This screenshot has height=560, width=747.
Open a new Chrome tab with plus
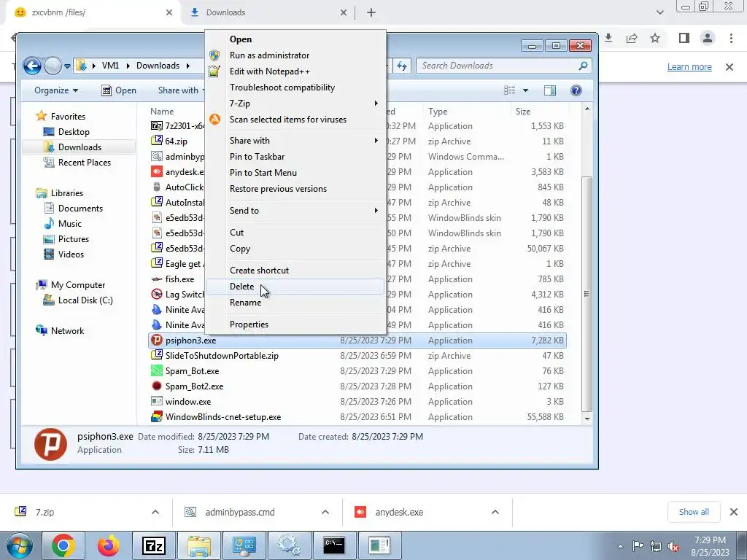click(x=371, y=13)
